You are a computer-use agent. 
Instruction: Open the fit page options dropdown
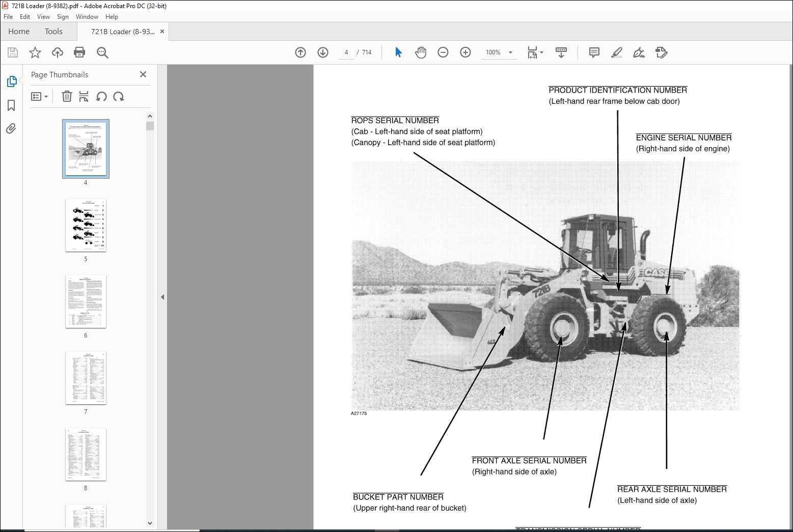[x=535, y=52]
